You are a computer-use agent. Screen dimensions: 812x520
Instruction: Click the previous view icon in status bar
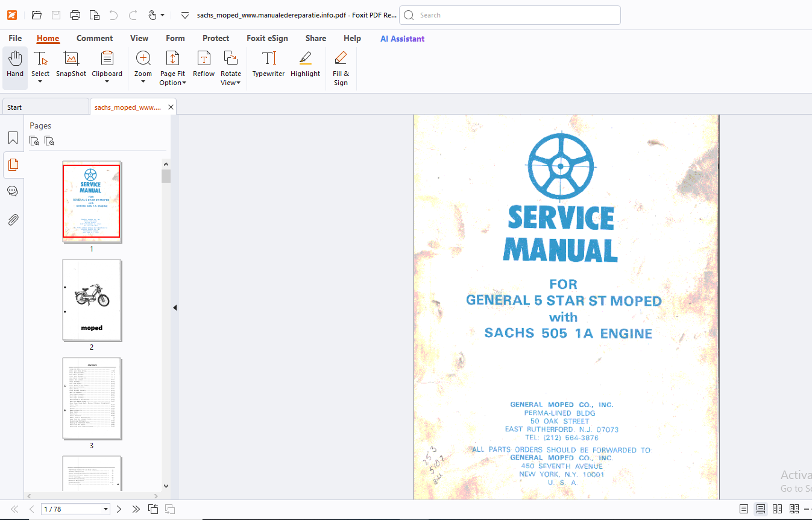point(153,509)
